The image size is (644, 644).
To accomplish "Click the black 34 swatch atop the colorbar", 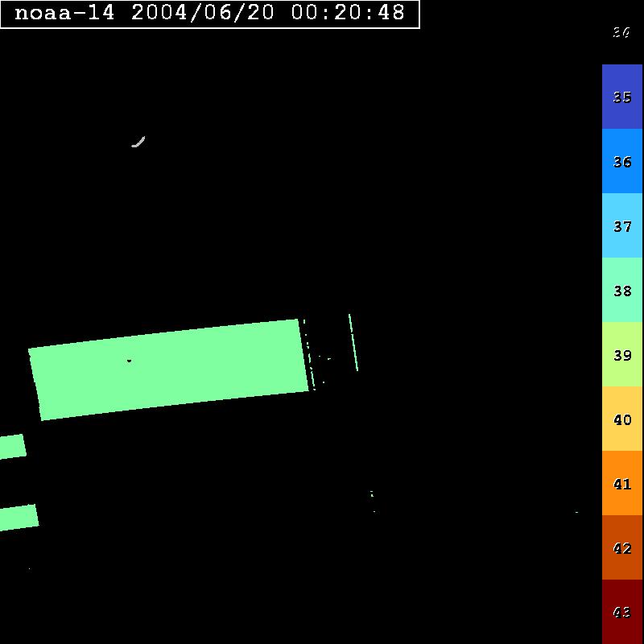I will [621, 32].
